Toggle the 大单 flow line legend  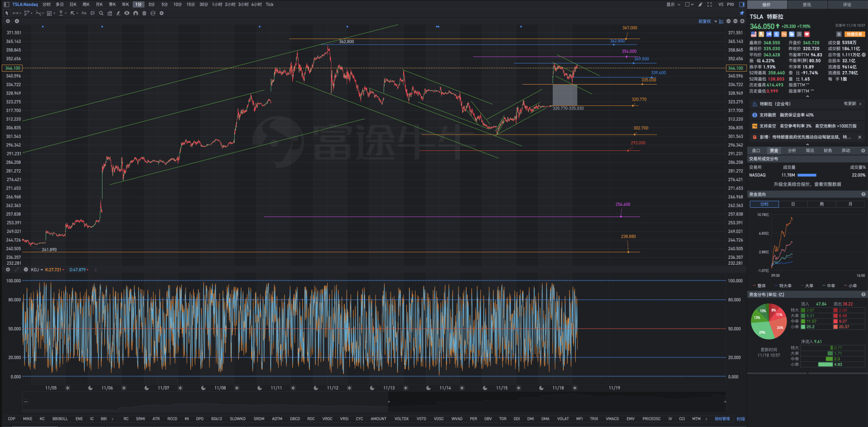807,286
